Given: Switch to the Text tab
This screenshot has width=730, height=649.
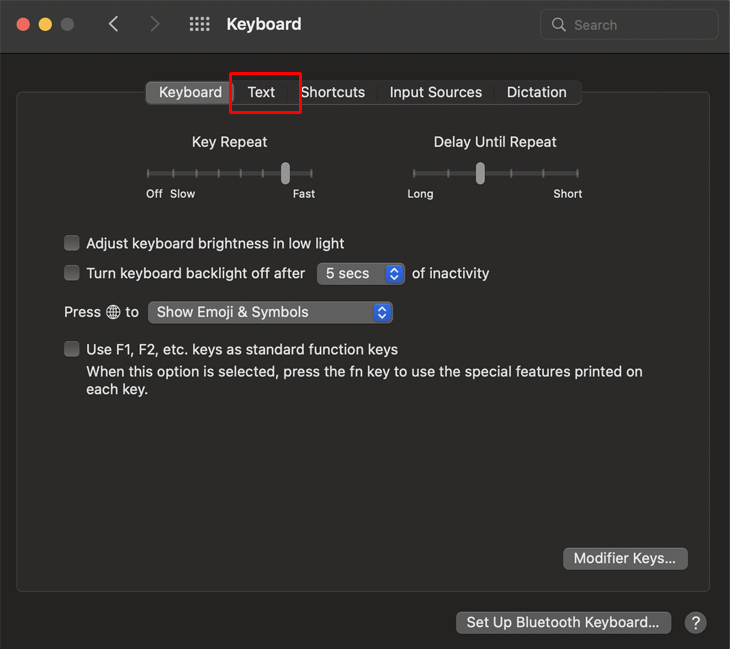Looking at the screenshot, I should 261,92.
